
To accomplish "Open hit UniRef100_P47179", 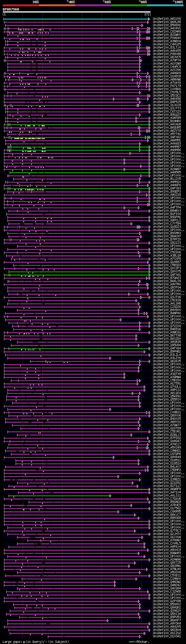I will 167,86.
